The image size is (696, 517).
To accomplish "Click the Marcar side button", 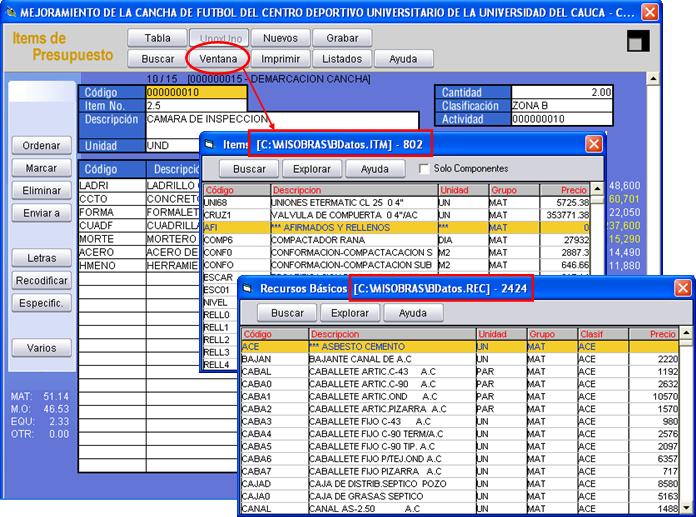I will [41, 168].
